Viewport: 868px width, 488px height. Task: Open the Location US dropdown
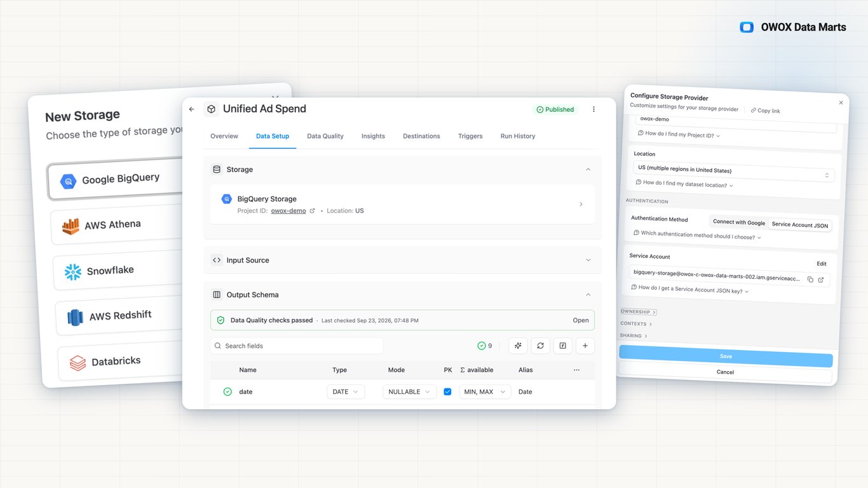point(734,171)
